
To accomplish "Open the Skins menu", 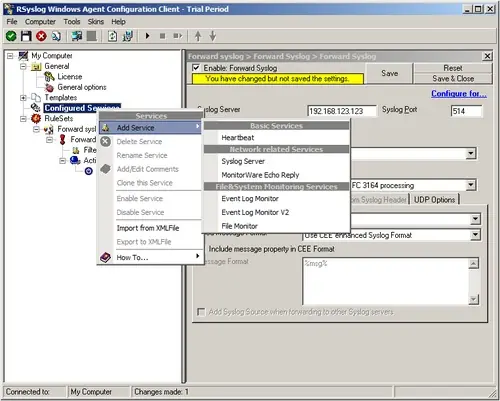I will (x=96, y=22).
